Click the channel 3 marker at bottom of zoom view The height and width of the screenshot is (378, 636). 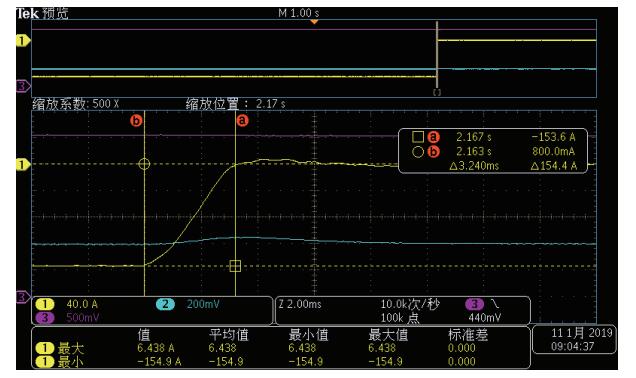[x=23, y=297]
